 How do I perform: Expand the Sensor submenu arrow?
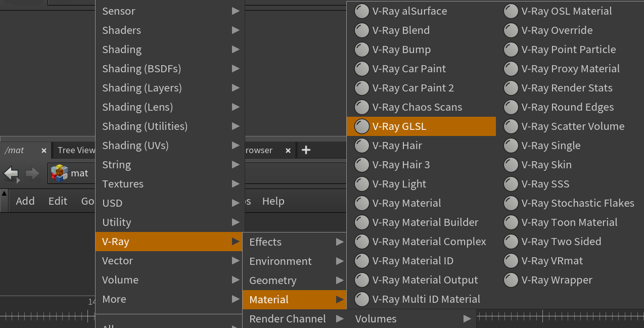point(236,11)
